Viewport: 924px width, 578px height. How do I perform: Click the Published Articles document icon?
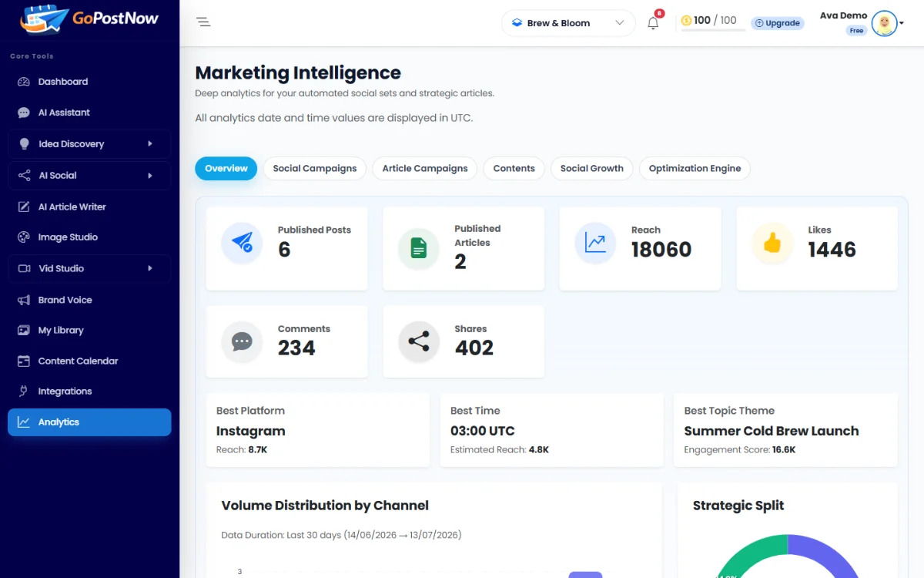[419, 248]
